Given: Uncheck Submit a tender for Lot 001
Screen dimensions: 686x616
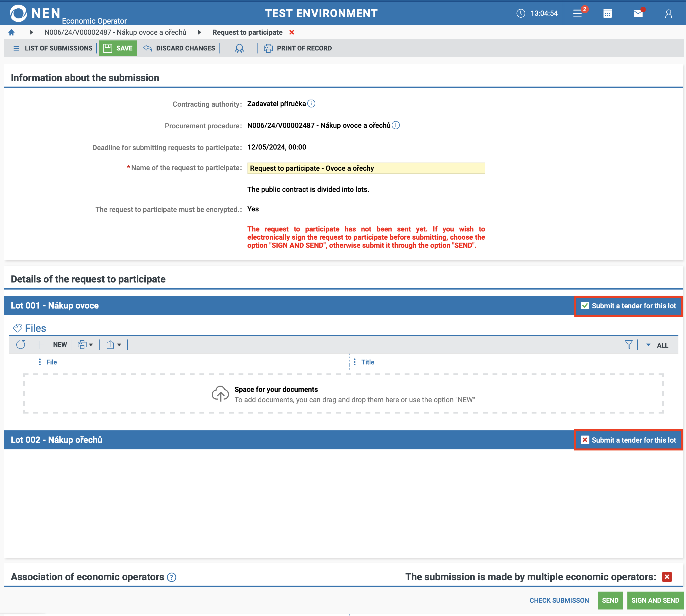Looking at the screenshot, I should click(585, 306).
